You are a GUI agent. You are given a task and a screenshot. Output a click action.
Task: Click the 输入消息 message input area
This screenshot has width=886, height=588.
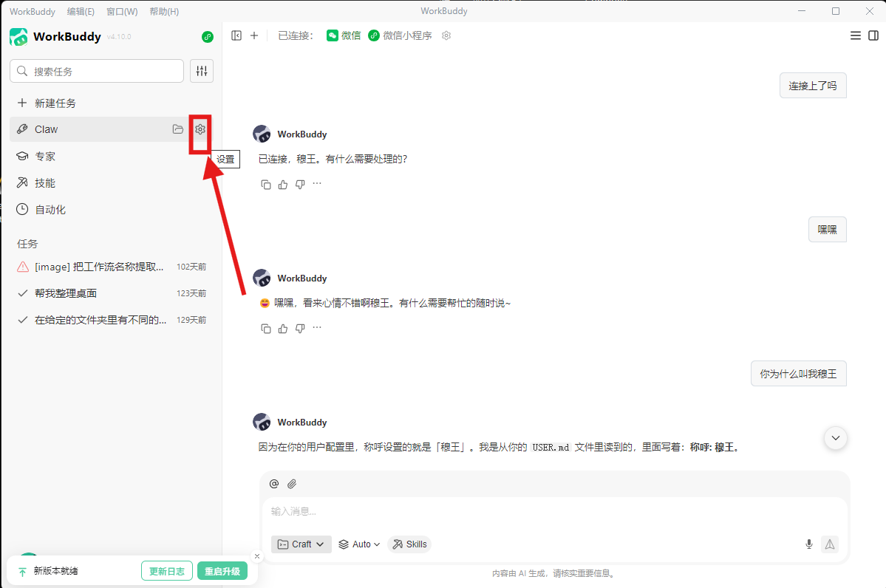tap(555, 511)
